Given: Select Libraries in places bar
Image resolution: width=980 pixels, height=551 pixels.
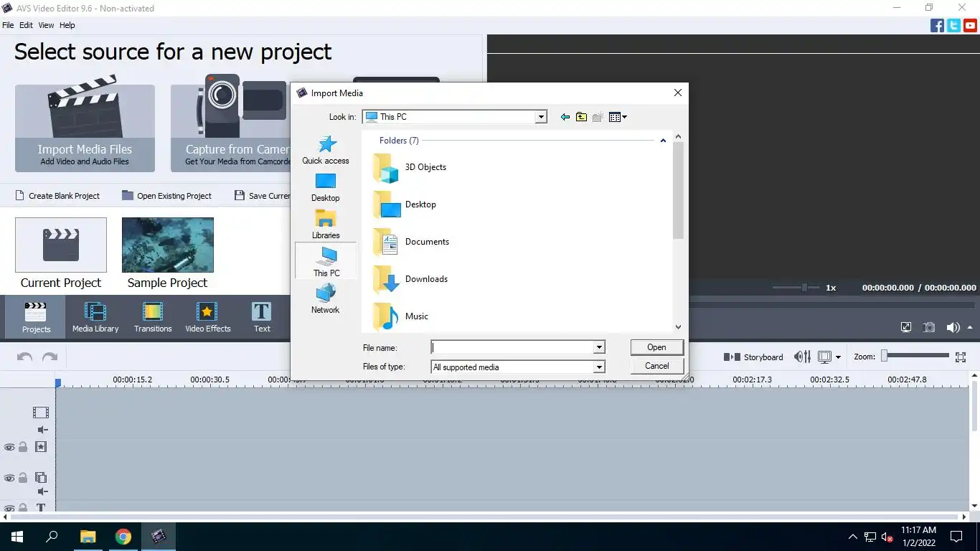Looking at the screenshot, I should click(x=326, y=225).
